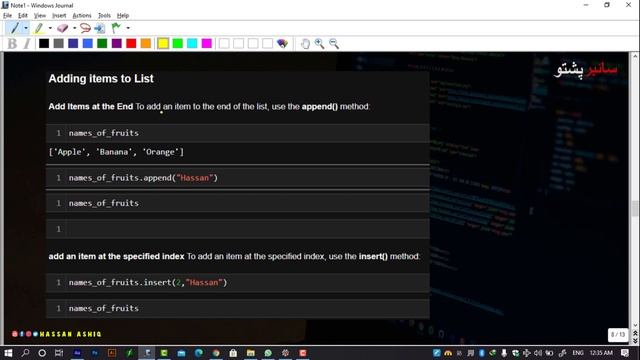The width and height of the screenshot is (640, 360).
Task: Open the Help menu
Action: [x=123, y=16]
